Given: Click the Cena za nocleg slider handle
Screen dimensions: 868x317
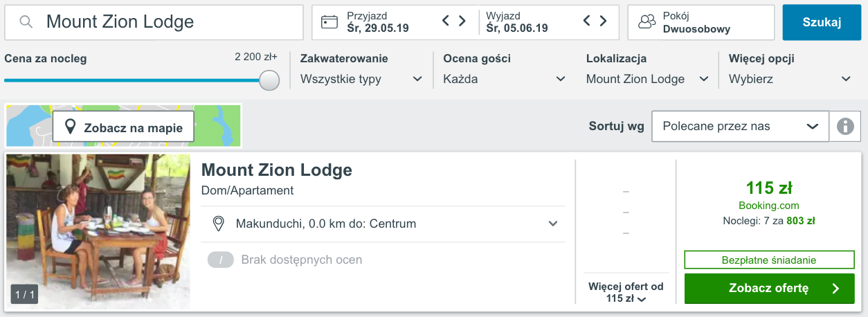Looking at the screenshot, I should point(269,80).
